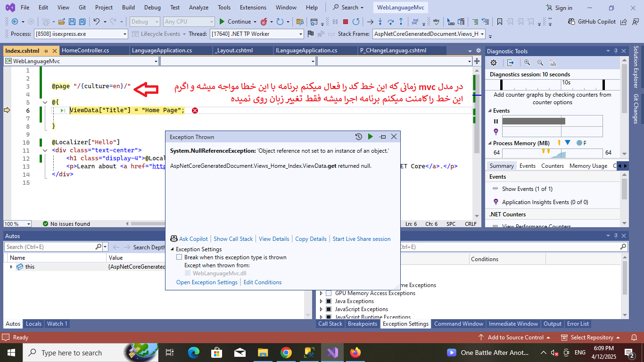This screenshot has height=362, width=644.
Task: Switch to the _Layout.cshtml tab
Action: [234, 50]
